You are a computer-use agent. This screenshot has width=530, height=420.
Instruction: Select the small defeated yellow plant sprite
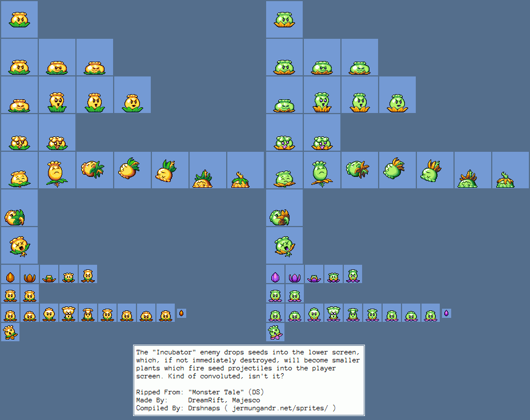point(10,332)
